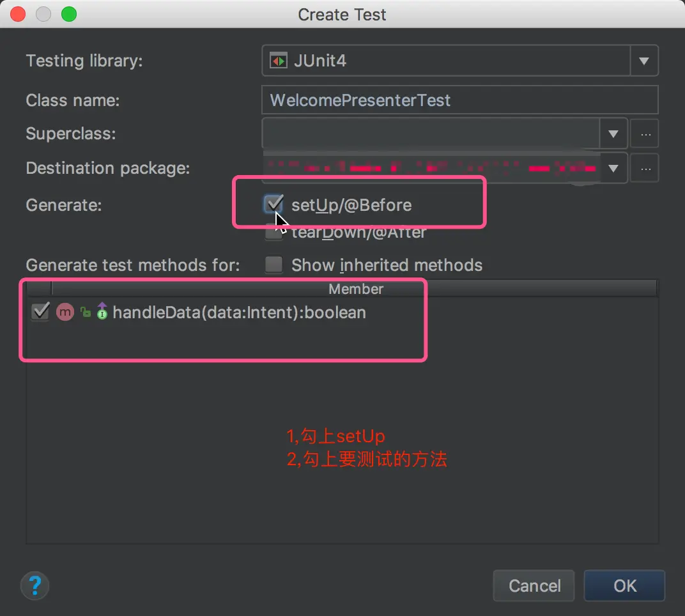Browse for Superclass with ellipsis button
This screenshot has width=685, height=616.
click(x=645, y=134)
